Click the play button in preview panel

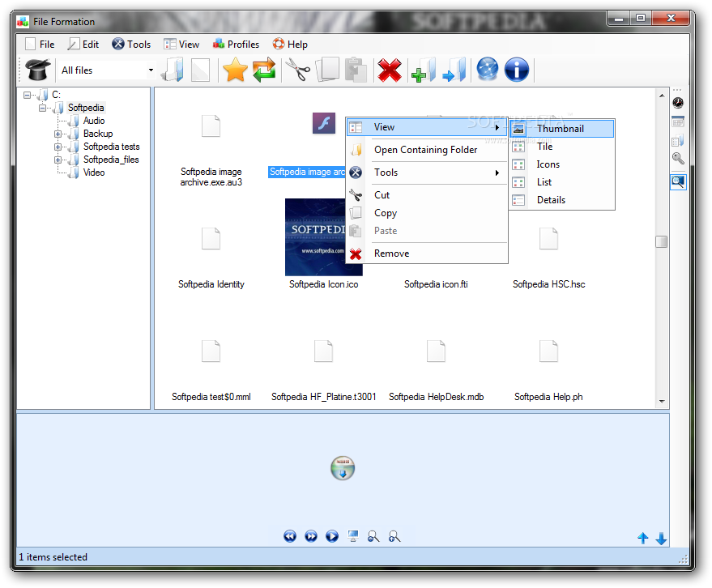332,536
